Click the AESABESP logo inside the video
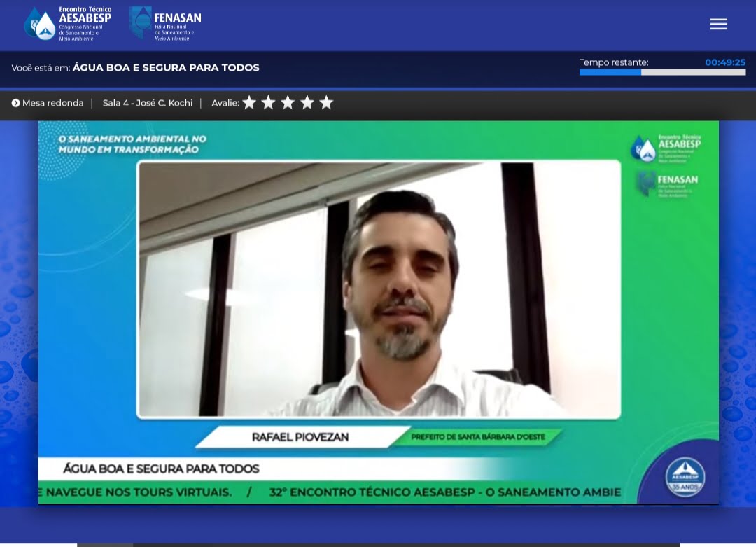Viewport: 756px width, 547px height. click(665, 147)
